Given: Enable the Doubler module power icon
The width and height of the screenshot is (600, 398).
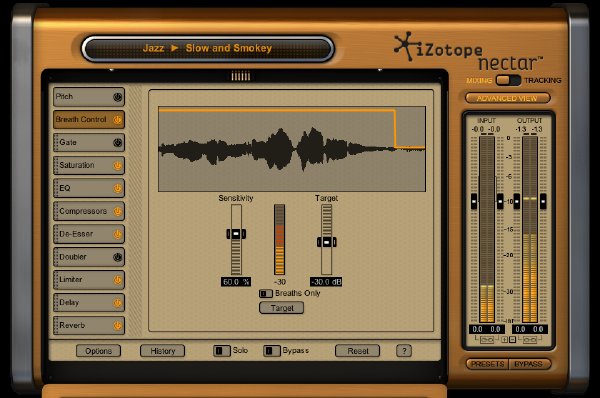Looking at the screenshot, I should (117, 257).
